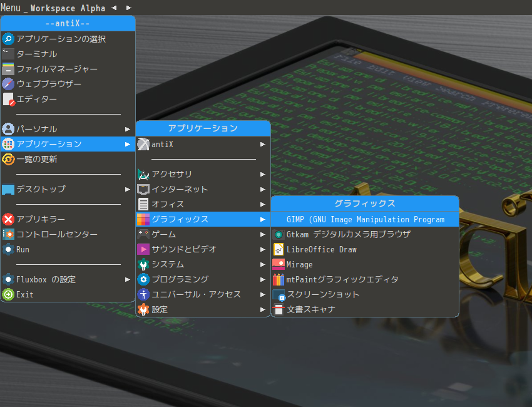Click the document icon beside オフィス
This screenshot has width=532, height=407.
point(143,204)
